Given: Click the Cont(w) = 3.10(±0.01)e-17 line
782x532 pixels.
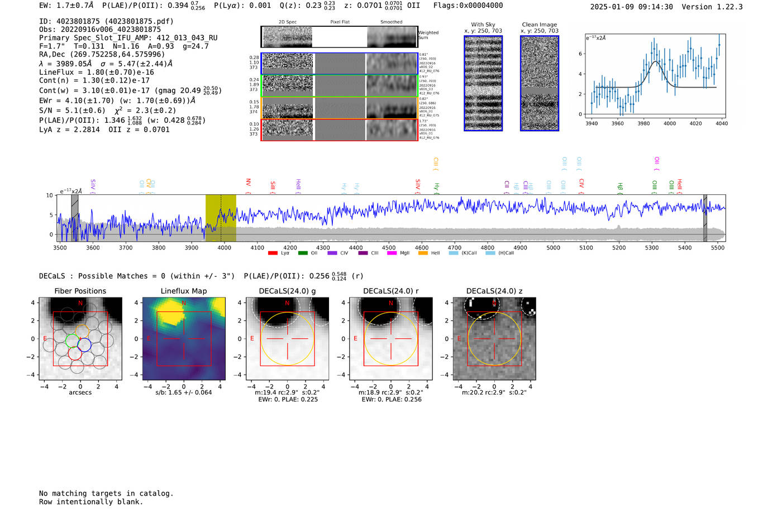Looking at the screenshot, I should [x=94, y=90].
